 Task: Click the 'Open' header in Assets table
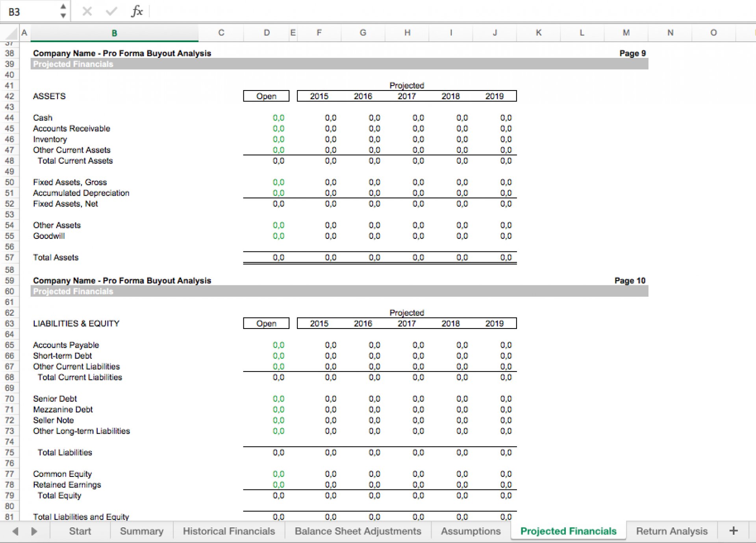point(266,96)
